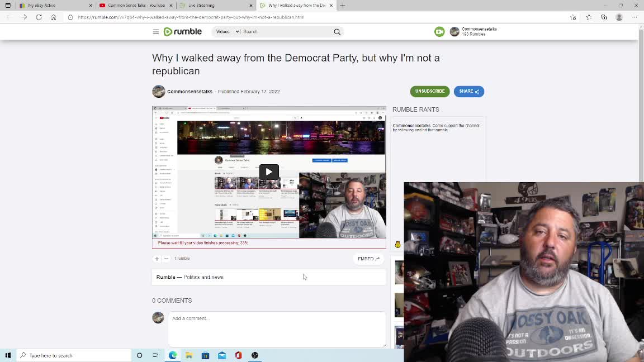The height and width of the screenshot is (362, 644).
Task: Open Task View on taskbar
Action: point(155,355)
